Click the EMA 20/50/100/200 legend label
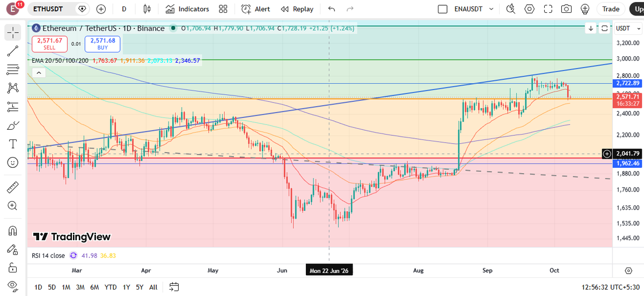The width and height of the screenshot is (644, 296). 61,61
